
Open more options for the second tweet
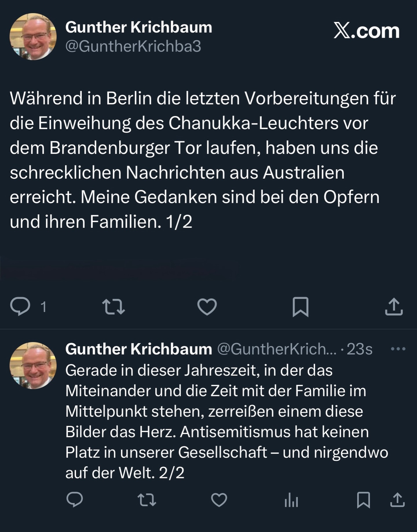point(398,349)
